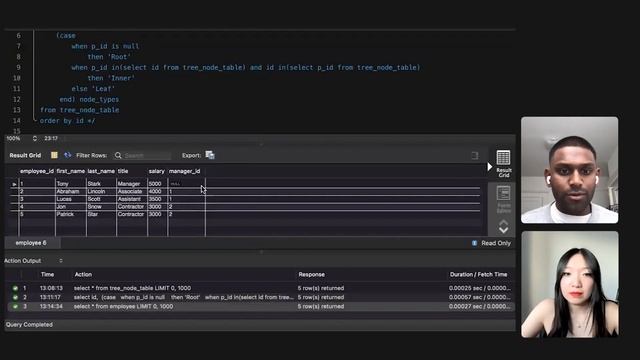Select the title column header
Image resolution: width=640 pixels, height=360 pixels.
pyautogui.click(x=123, y=171)
